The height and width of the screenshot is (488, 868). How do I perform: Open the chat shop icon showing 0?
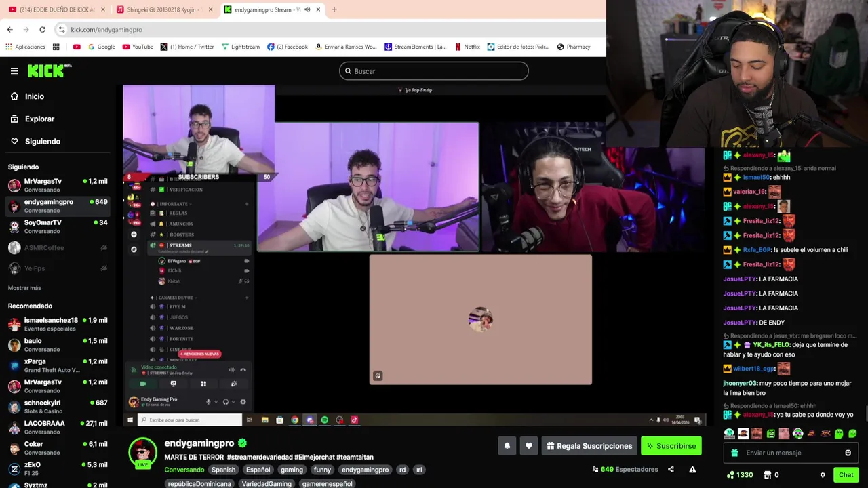click(x=772, y=475)
